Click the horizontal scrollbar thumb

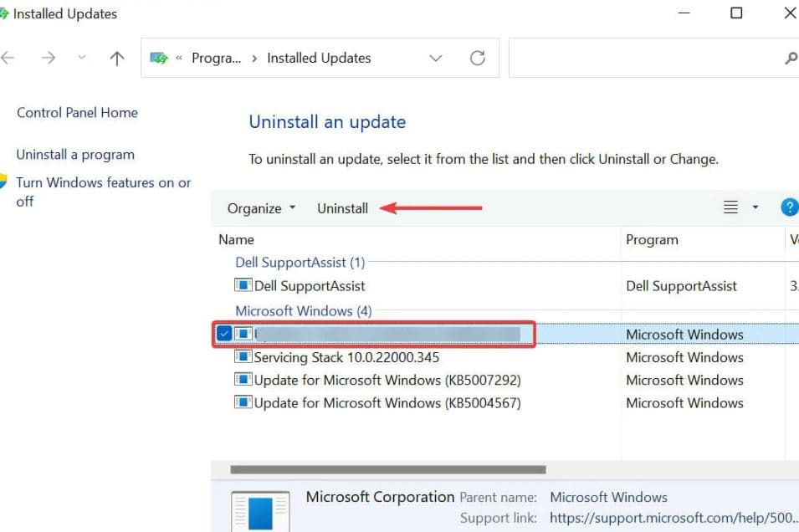point(387,469)
